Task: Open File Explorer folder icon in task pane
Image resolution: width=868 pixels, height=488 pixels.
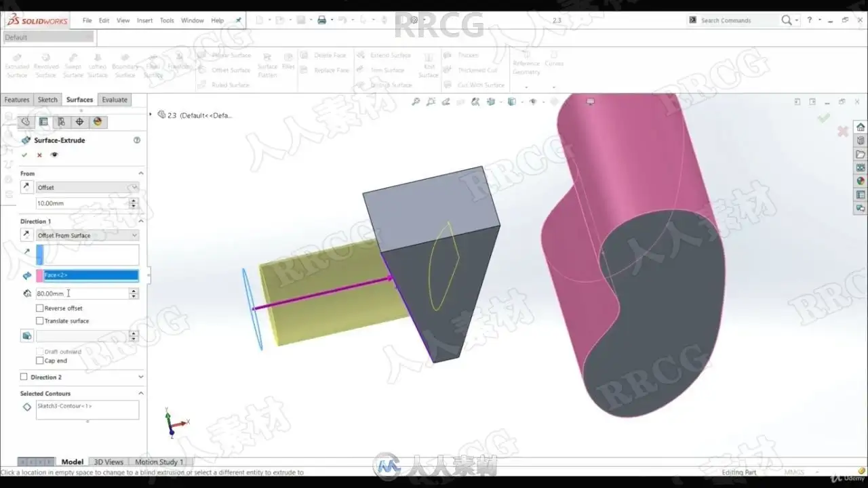Action: [x=861, y=155]
